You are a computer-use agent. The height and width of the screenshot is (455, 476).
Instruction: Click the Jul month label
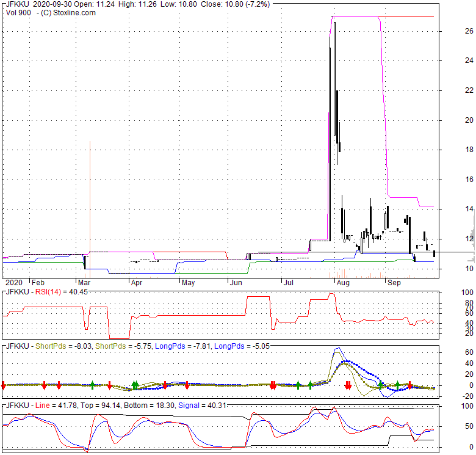tap(289, 283)
